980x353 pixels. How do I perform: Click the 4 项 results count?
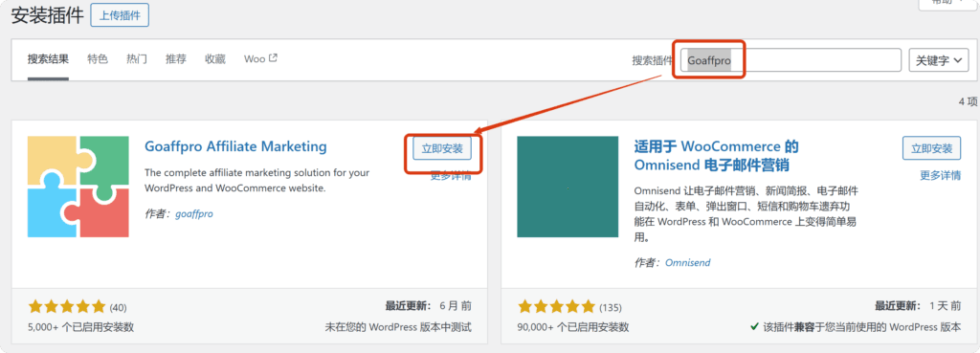968,101
